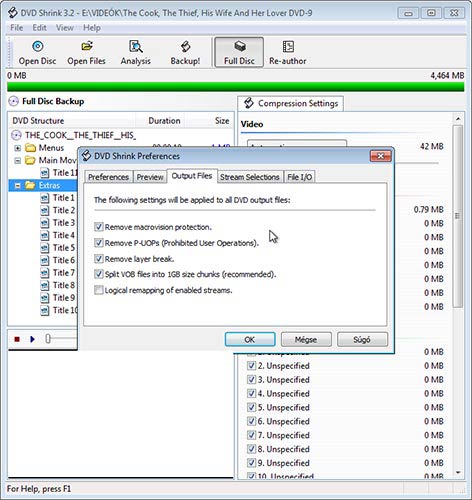Image resolution: width=472 pixels, height=500 pixels.
Task: Open the File menu
Action: 17,28
